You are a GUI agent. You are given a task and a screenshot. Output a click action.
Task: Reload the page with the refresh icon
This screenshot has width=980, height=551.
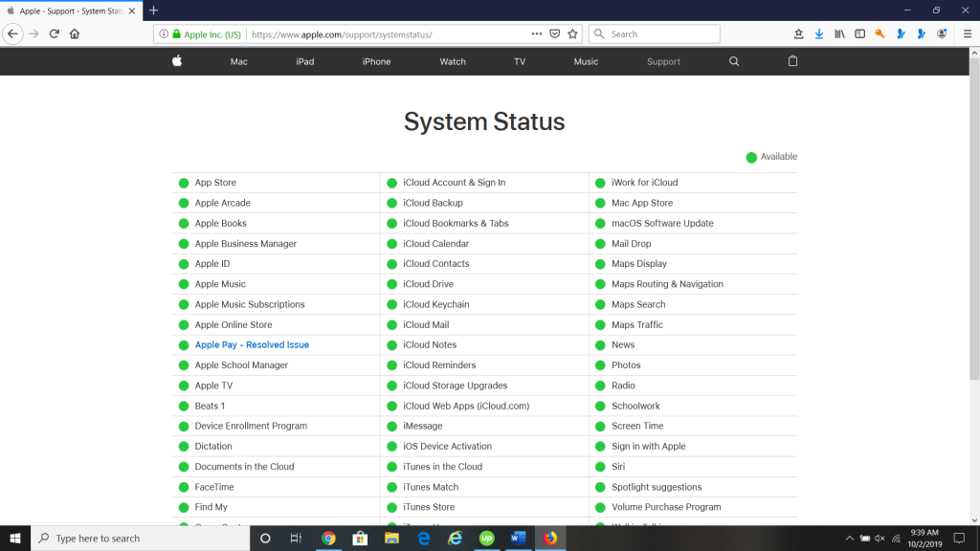pyautogui.click(x=55, y=33)
